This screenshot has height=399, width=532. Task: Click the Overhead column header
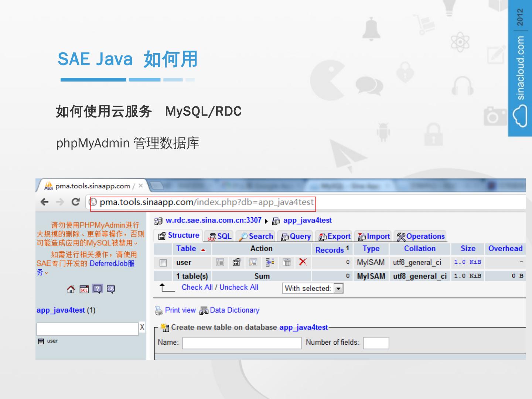coord(505,249)
